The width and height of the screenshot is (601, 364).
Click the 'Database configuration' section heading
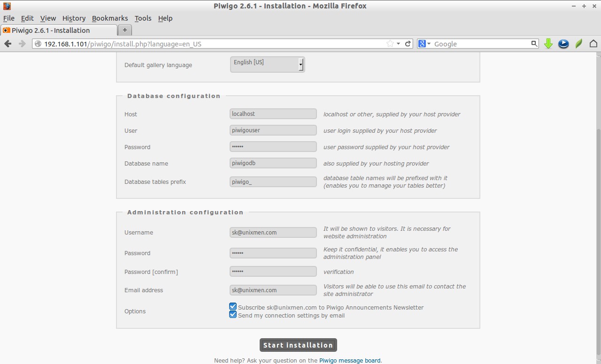pyautogui.click(x=174, y=96)
